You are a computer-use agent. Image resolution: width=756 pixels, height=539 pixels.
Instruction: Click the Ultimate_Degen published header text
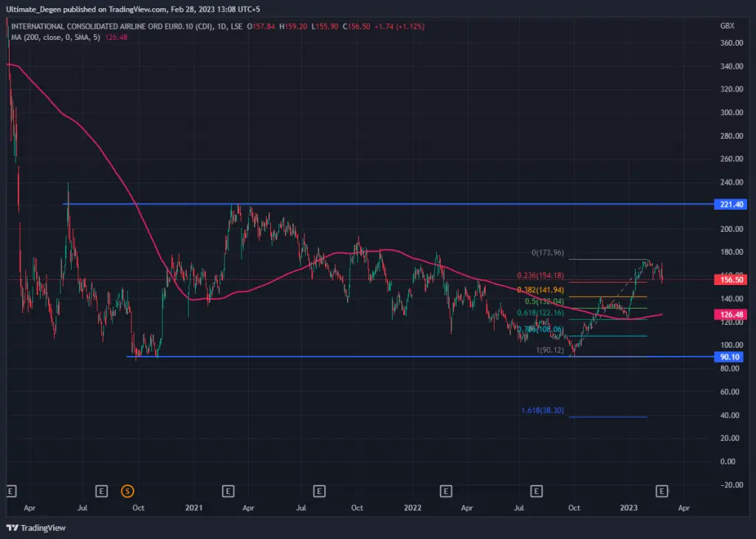tap(133, 9)
